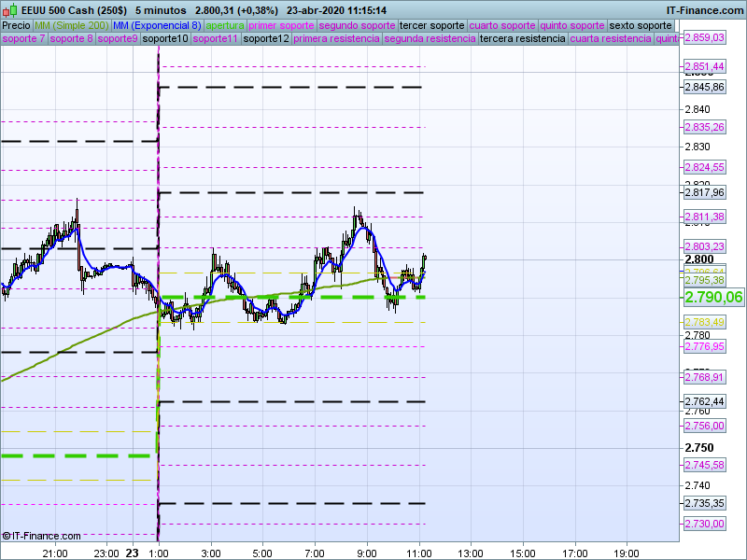Image resolution: width=747 pixels, height=560 pixels.
Task: Select the tercera resistencia label
Action: 521,39
